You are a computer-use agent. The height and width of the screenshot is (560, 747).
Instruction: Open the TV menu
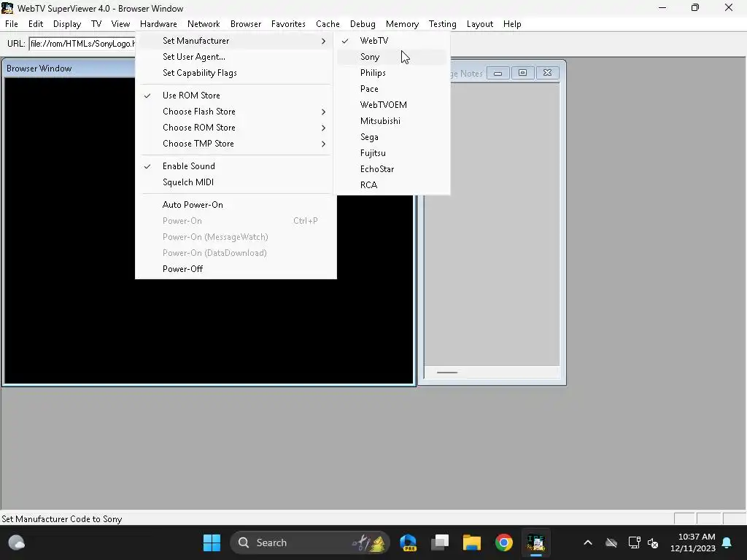coord(96,24)
